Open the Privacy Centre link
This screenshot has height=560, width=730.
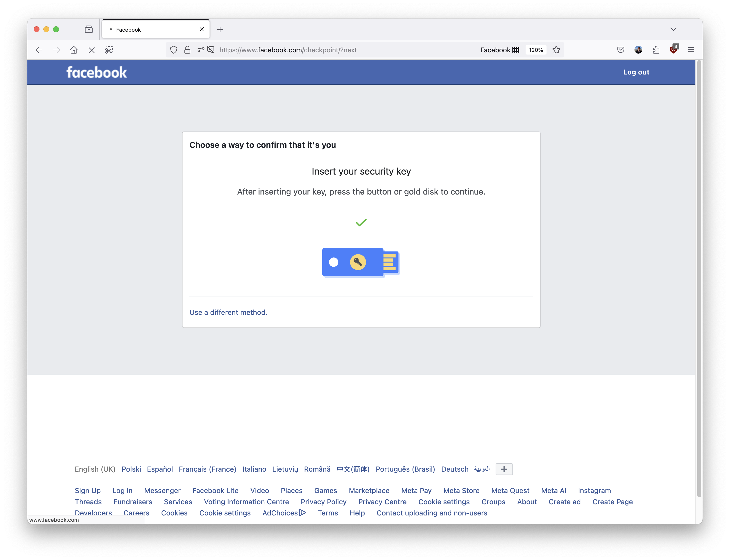coord(382,502)
